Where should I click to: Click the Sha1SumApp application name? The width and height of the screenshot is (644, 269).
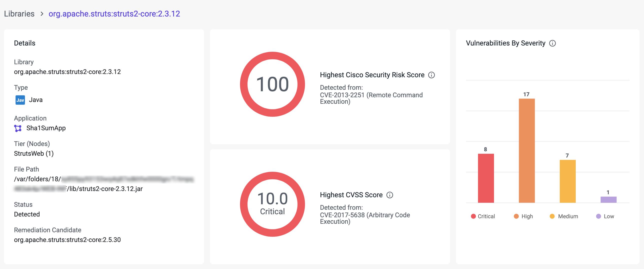[x=46, y=128]
